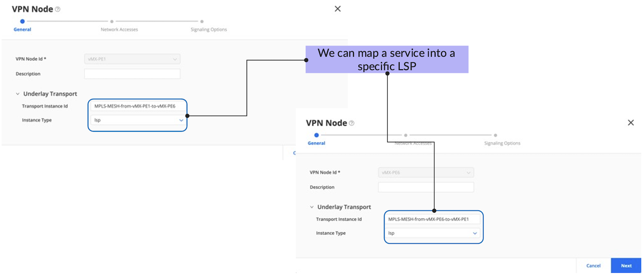644x276 pixels.
Task: Select General step in left VPN Node wizard
Action: pos(23,25)
